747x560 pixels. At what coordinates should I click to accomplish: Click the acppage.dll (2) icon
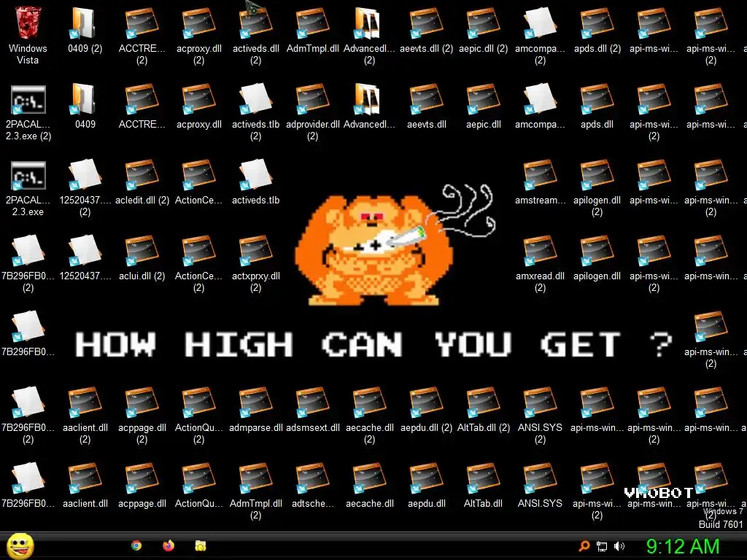point(142,402)
